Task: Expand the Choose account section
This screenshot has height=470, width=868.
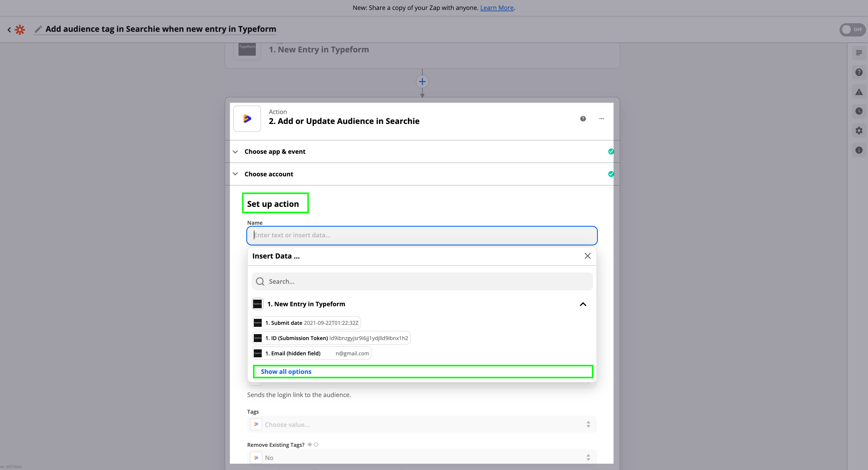Action: coord(421,174)
